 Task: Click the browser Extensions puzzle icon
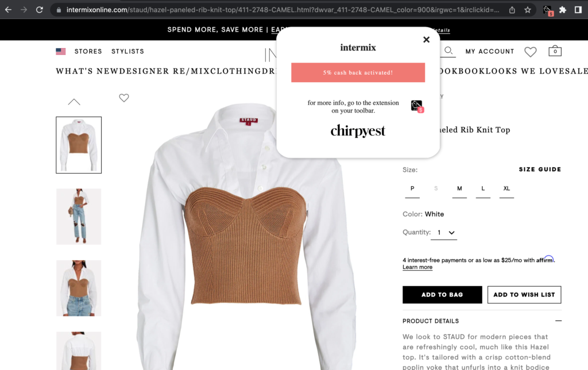coord(563,10)
